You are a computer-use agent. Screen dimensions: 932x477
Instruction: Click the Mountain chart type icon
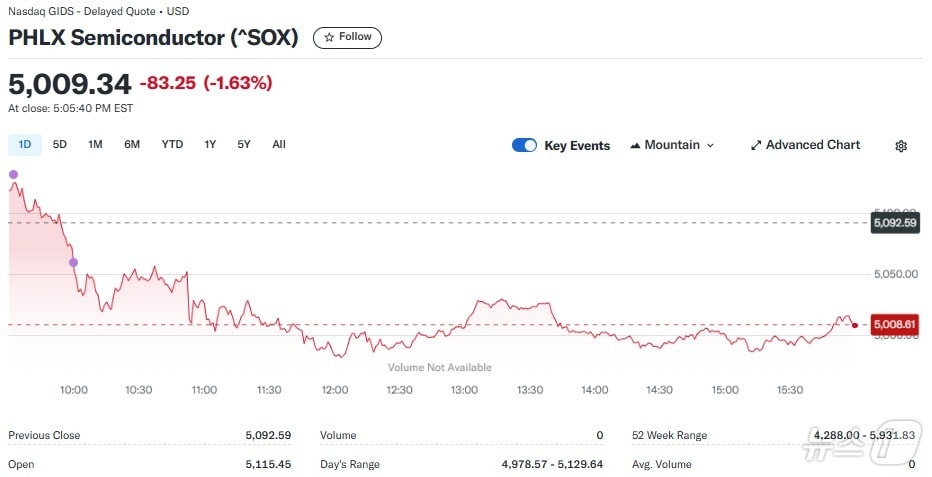[x=635, y=145]
